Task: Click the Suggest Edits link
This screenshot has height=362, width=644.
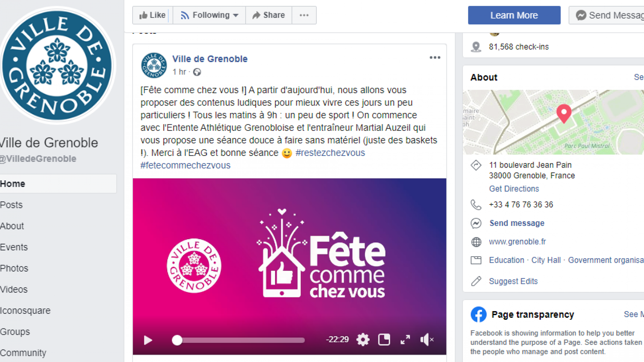Action: click(x=513, y=281)
